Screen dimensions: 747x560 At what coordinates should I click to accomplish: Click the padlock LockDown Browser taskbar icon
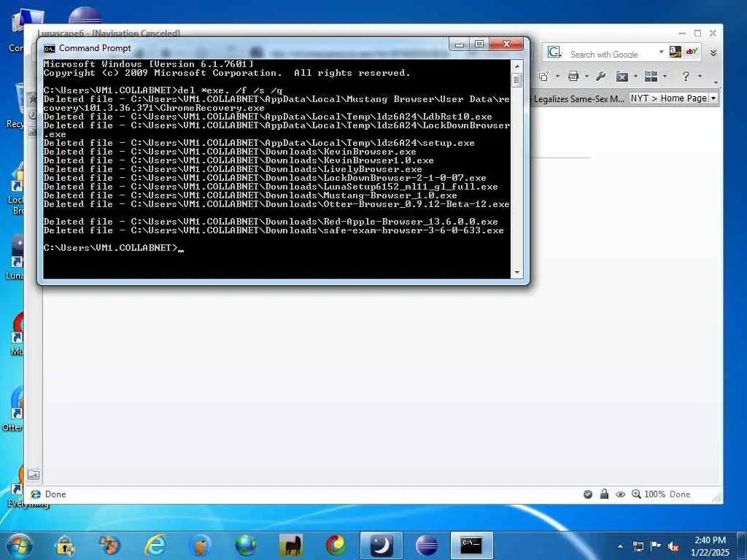tap(64, 545)
